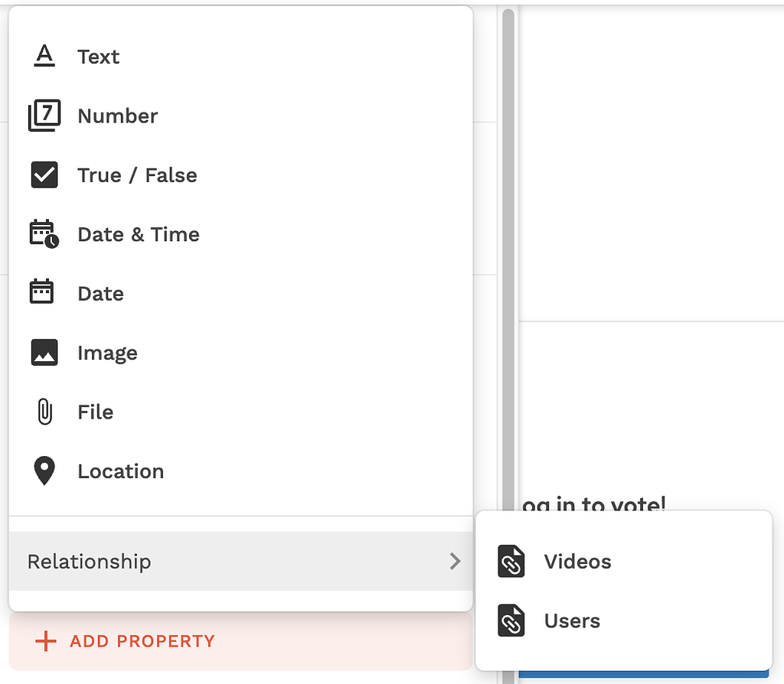Select the Date calendar icon
Viewport: 784px width, 684px height.
point(44,293)
